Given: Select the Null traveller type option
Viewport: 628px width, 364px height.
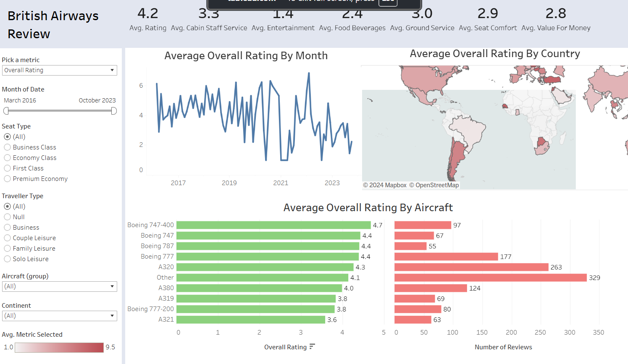Looking at the screenshot, I should tap(8, 217).
